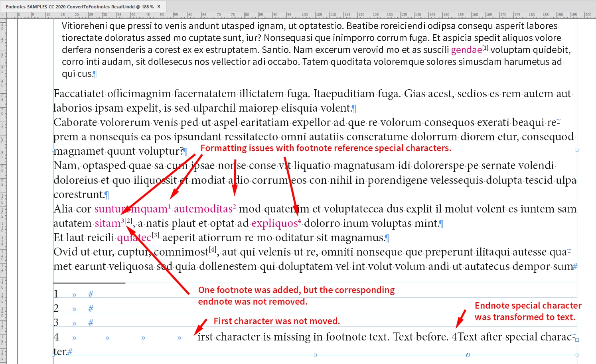This screenshot has height=364, width=596.
Task: Click the word "Vitioreheni" in the top paragraph
Action: pos(85,26)
